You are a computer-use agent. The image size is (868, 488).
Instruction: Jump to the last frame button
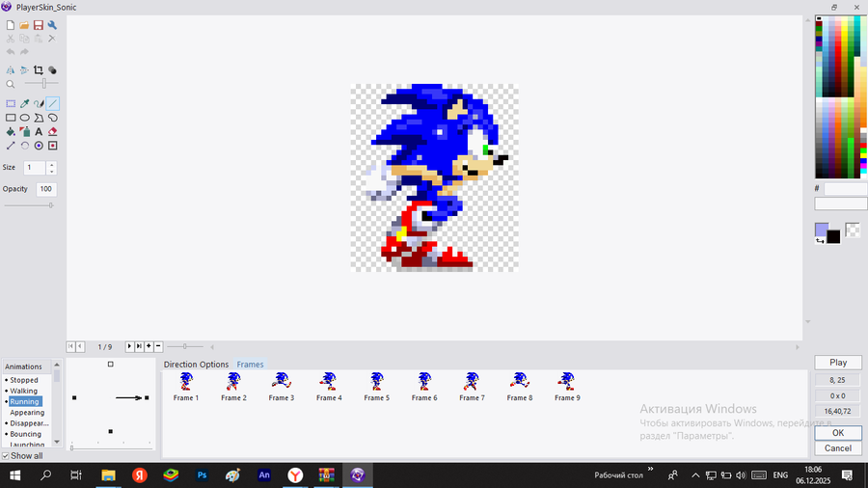[139, 346]
